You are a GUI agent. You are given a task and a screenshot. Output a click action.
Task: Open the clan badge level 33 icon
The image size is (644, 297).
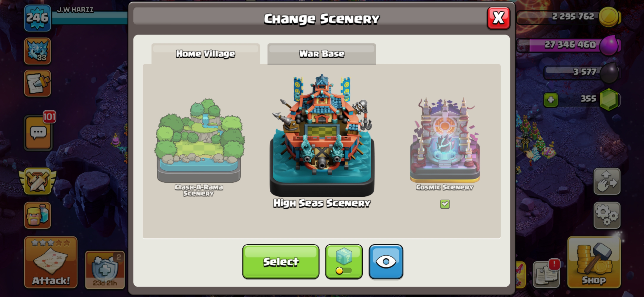pos(38,51)
